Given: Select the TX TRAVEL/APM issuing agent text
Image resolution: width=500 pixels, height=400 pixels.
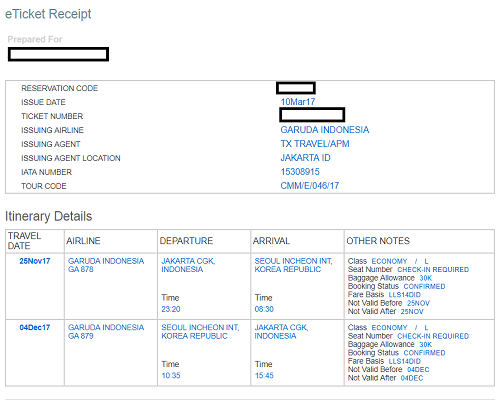Looking at the screenshot, I should pyautogui.click(x=315, y=144).
